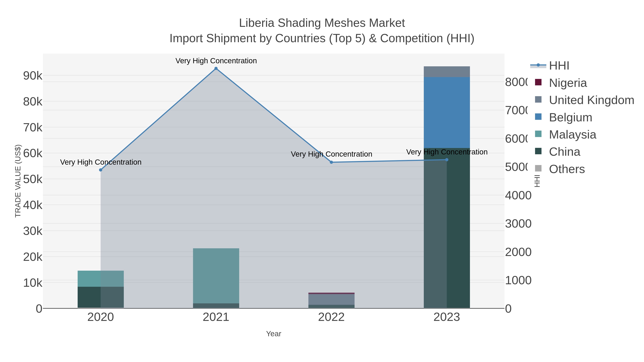644x362 pixels.
Task: Select the 2020 HHI data point
Action: (x=101, y=170)
